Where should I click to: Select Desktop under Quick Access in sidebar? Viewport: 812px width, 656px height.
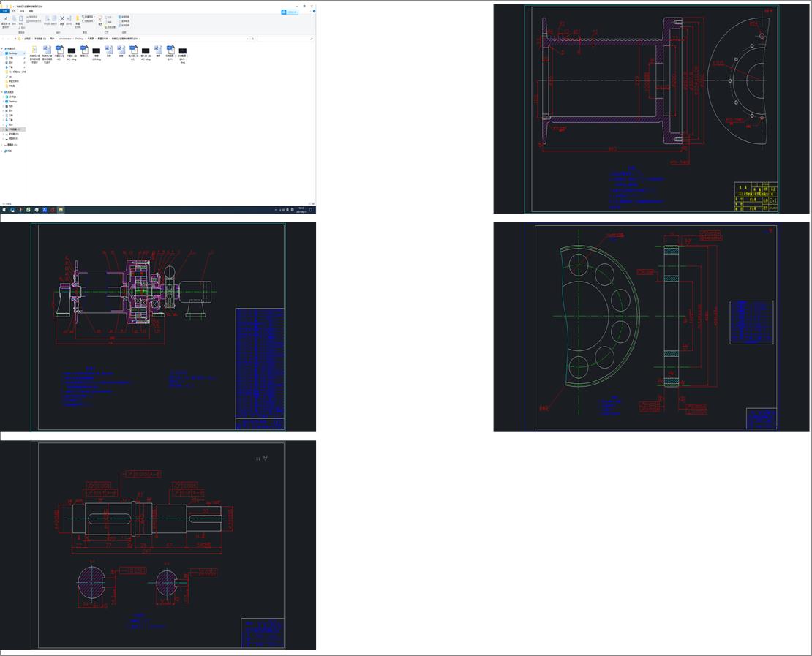[x=12, y=53]
